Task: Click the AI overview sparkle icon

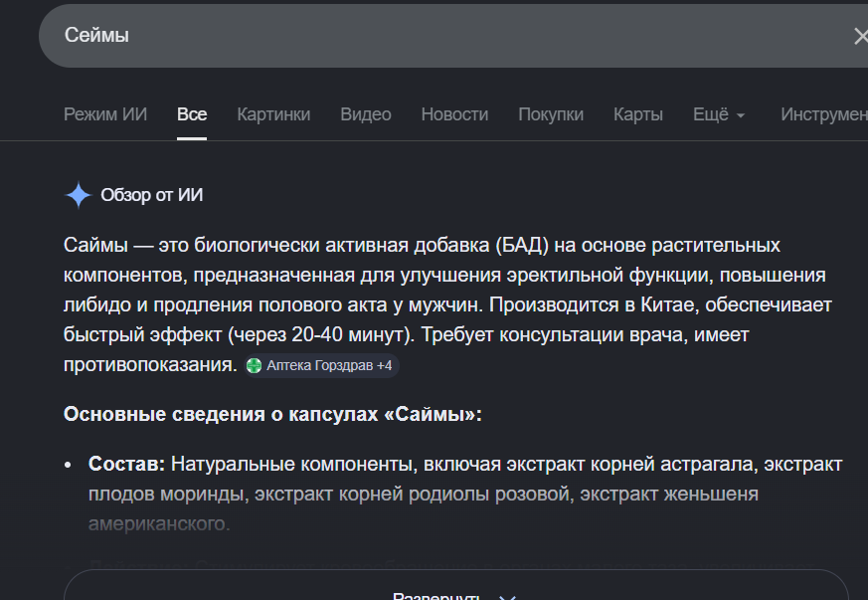Action: pyautogui.click(x=78, y=195)
